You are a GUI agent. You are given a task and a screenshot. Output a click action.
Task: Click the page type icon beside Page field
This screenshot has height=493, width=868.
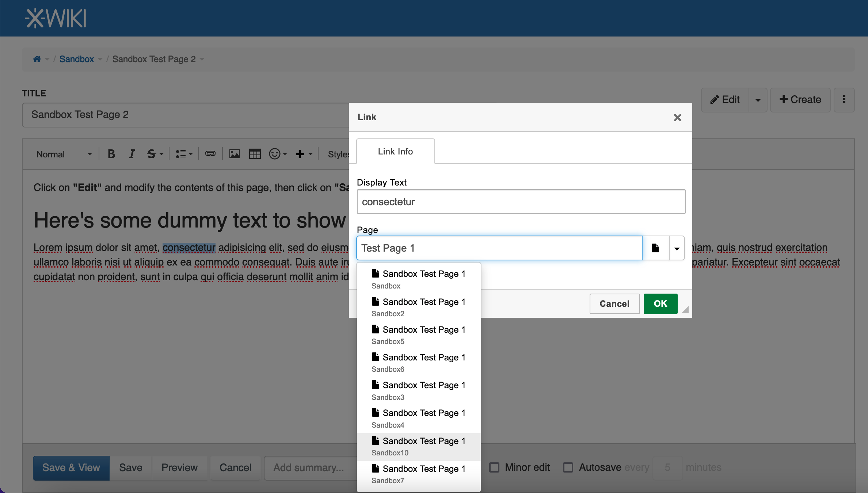pyautogui.click(x=655, y=248)
